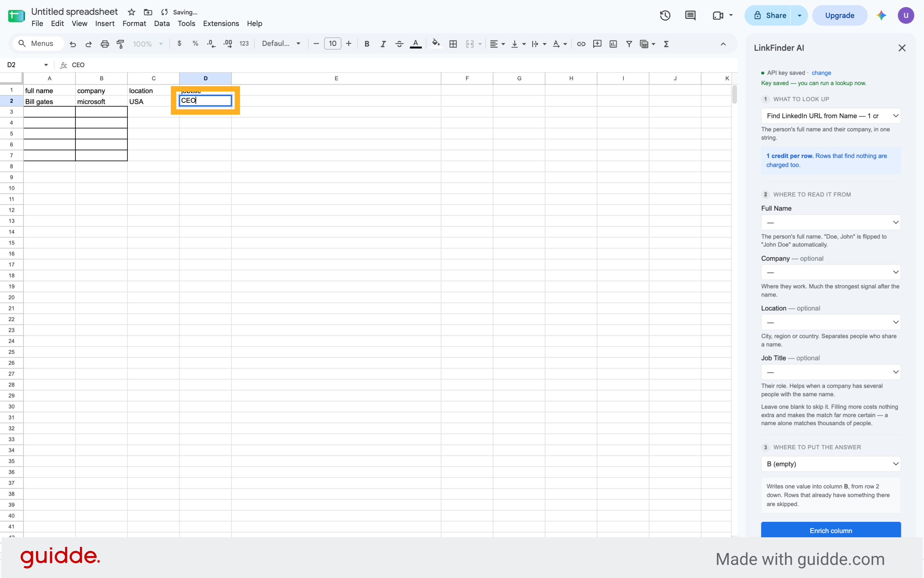Close the LinkFinder AI sidebar

point(902,48)
